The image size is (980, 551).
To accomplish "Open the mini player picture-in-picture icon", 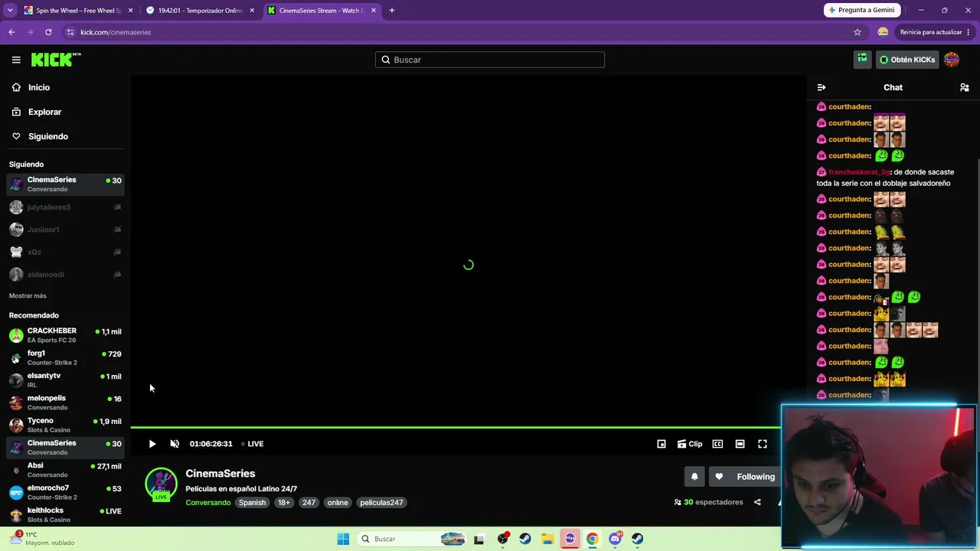I will pyautogui.click(x=661, y=444).
